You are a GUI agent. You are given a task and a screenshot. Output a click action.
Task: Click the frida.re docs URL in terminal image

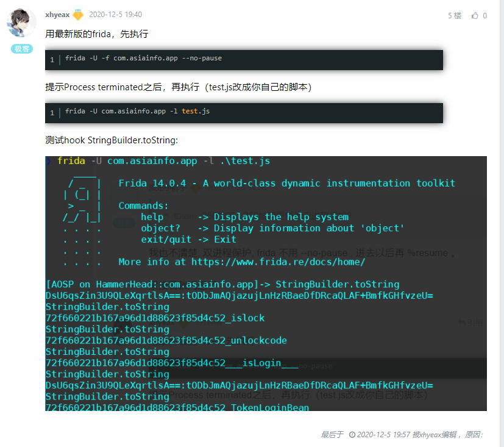tap(279, 262)
